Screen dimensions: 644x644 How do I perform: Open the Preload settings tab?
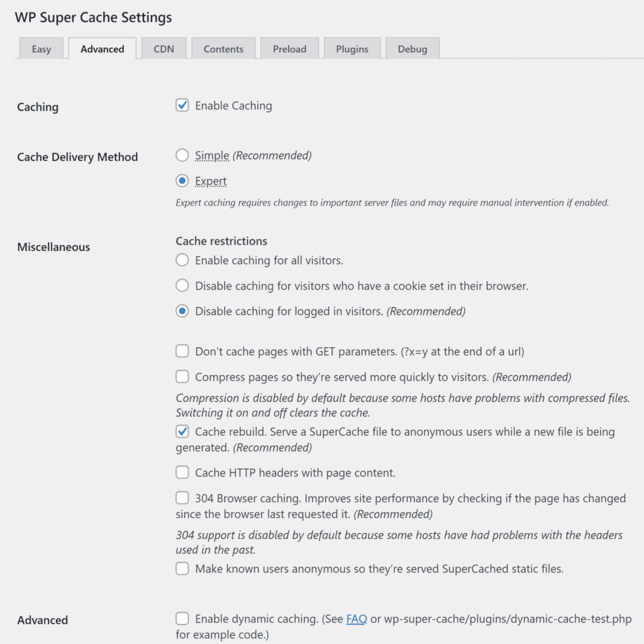289,49
